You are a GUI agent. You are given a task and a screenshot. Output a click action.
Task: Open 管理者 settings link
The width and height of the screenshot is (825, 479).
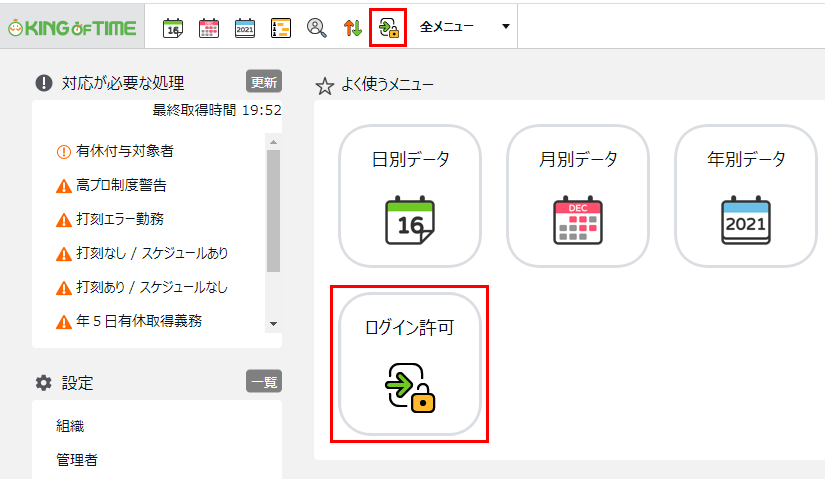(x=77, y=460)
